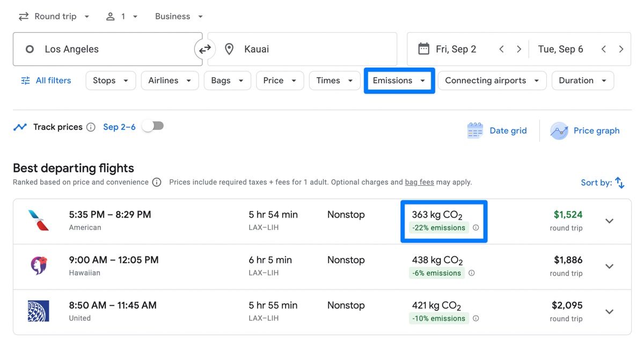Image resolution: width=644 pixels, height=348 pixels.
Task: Open the Airlines filter dropdown
Action: [170, 81]
